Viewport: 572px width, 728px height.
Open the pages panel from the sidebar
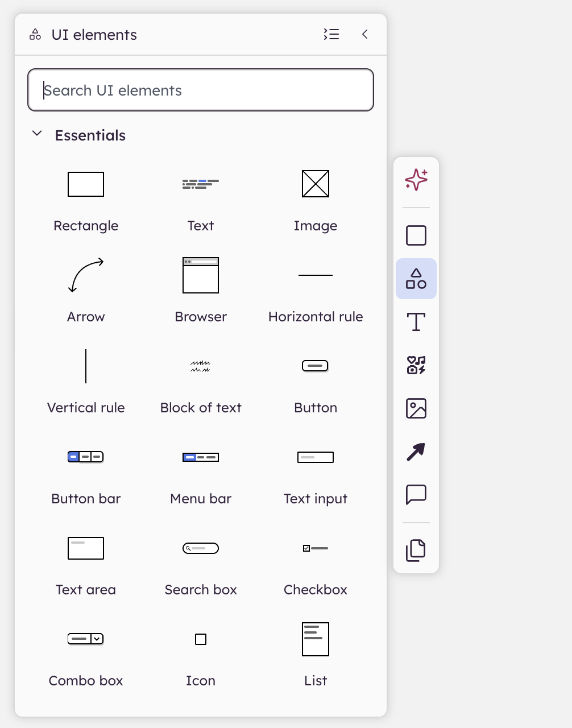point(416,549)
